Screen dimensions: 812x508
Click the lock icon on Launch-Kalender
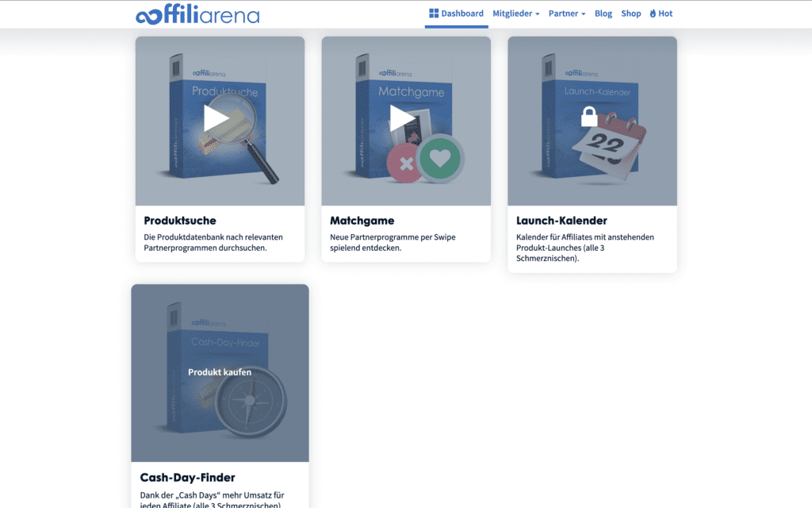[589, 117]
